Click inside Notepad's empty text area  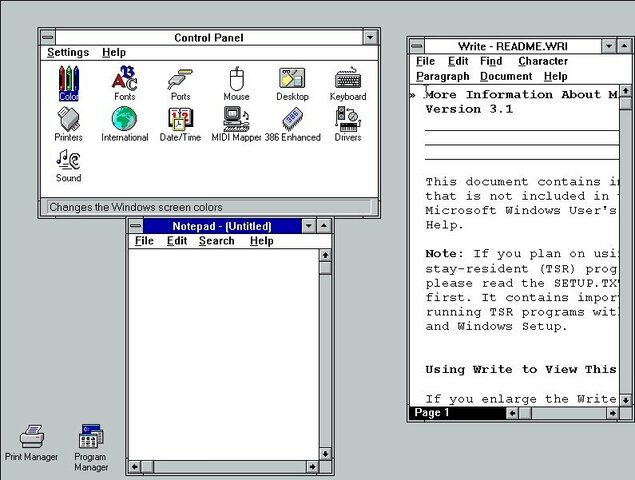pyautogui.click(x=224, y=354)
